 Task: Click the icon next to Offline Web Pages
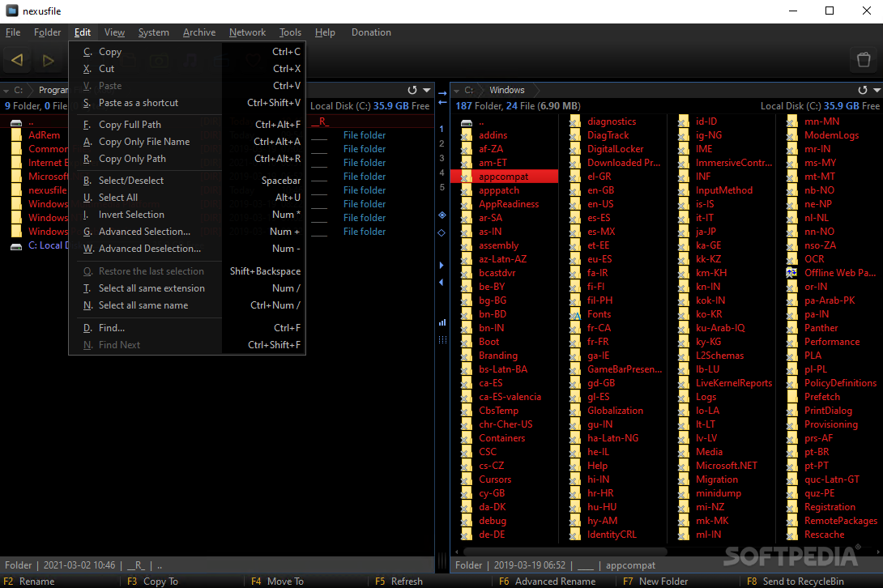point(791,273)
